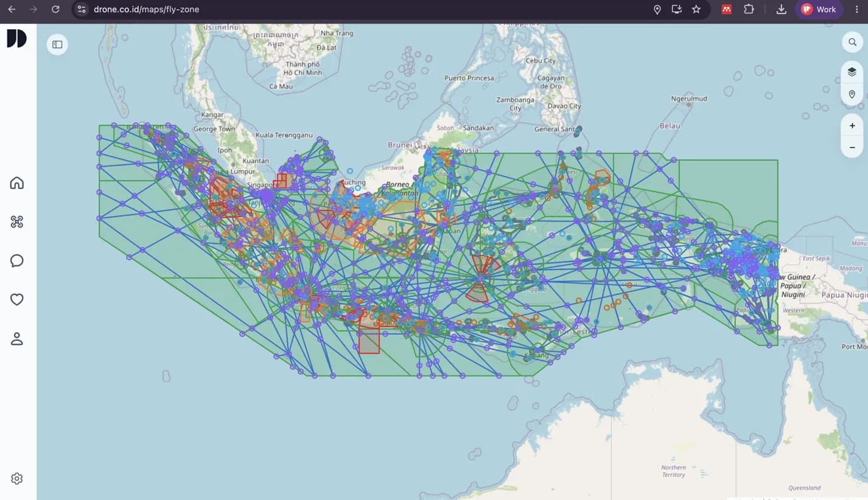The height and width of the screenshot is (500, 868).
Task: Click the Cebu City map label
Action: click(x=541, y=61)
